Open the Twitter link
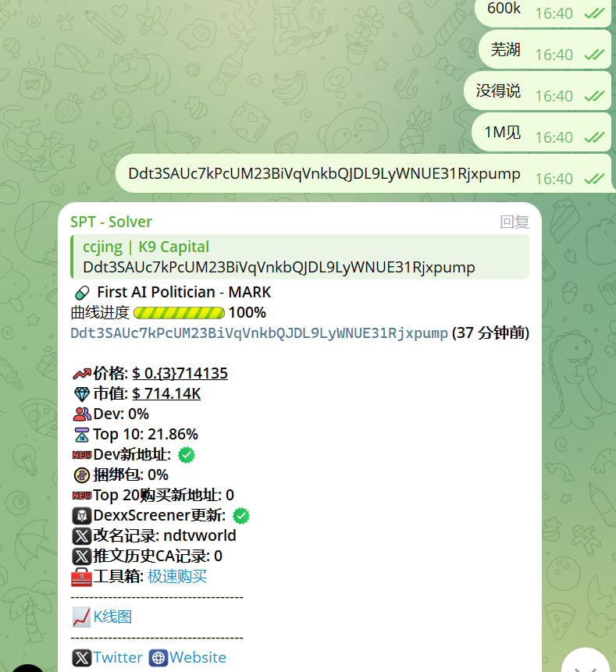616x672 pixels. (118, 657)
